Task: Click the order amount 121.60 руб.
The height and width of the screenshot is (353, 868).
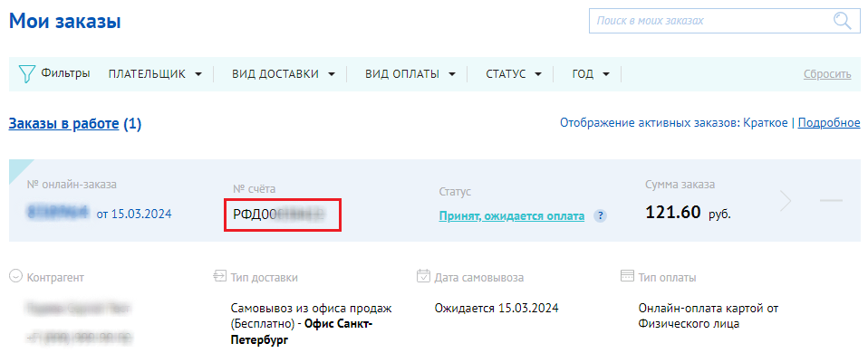Action: pyautogui.click(x=688, y=212)
